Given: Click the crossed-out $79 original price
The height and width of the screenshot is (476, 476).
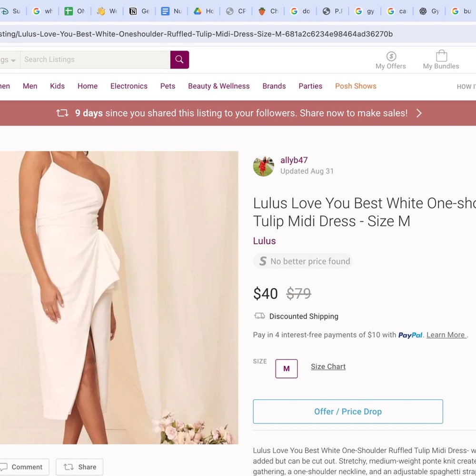Looking at the screenshot, I should click(x=299, y=294).
